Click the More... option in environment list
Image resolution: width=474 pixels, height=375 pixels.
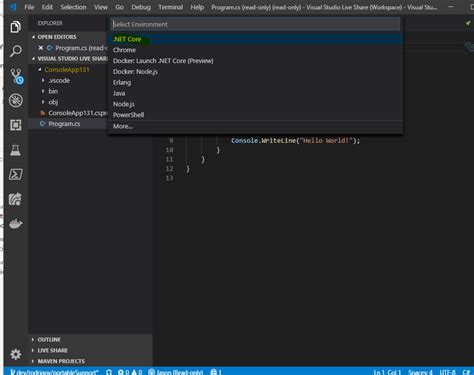point(255,126)
